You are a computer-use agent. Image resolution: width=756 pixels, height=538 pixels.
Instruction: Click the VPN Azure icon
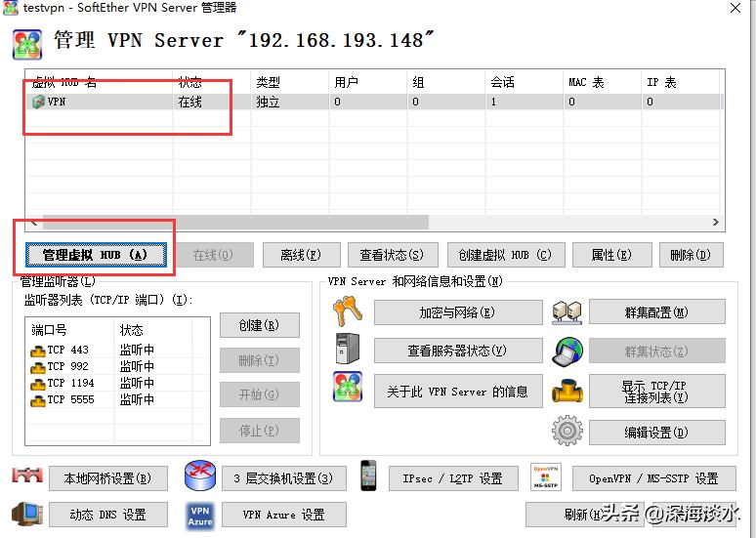pos(200,516)
